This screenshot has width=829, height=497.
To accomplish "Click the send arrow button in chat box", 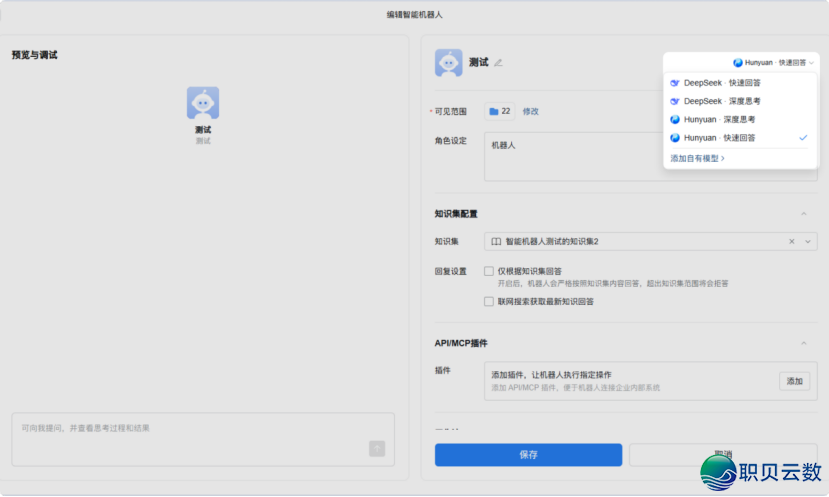I will click(377, 449).
